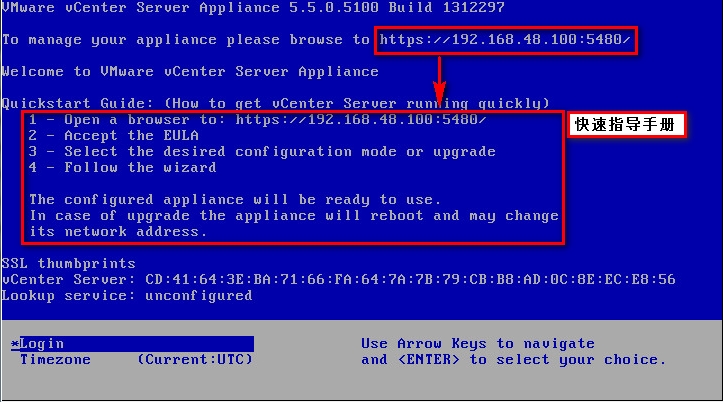Screen dimensions: 723x402
Task: Click the "Quickstart Guide:" heading line
Action: pos(275,104)
